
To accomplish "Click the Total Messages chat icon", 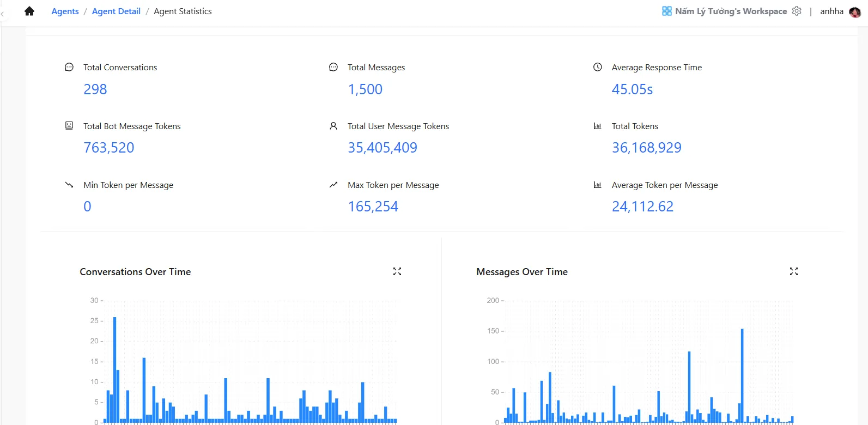I will pyautogui.click(x=333, y=67).
